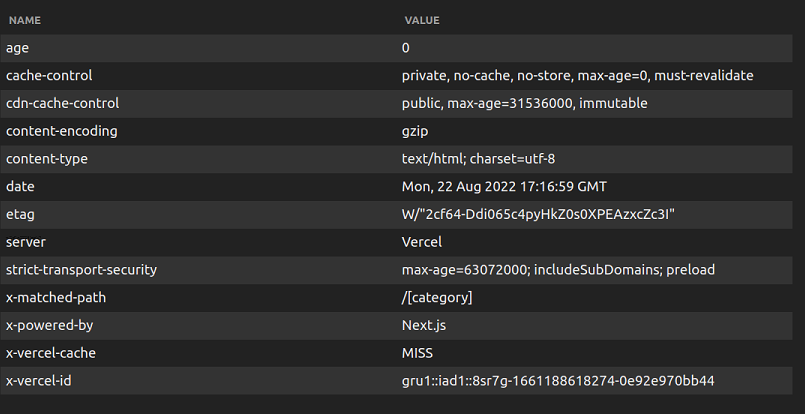
Task: Select the Vercel server value
Action: [x=421, y=242]
